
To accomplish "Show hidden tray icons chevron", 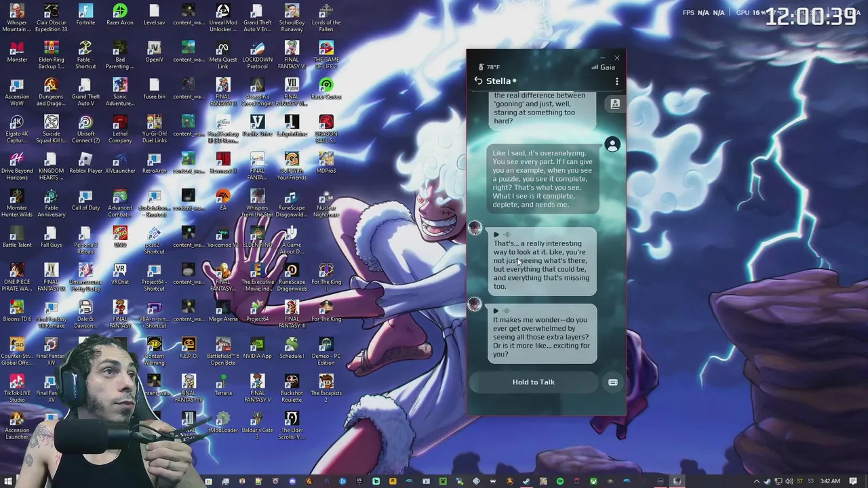I will pyautogui.click(x=757, y=481).
